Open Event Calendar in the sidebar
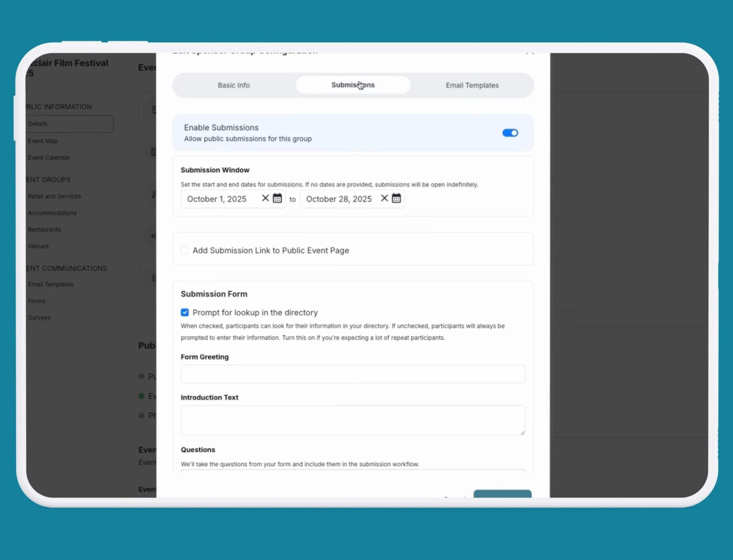The height and width of the screenshot is (560, 733). 49,158
